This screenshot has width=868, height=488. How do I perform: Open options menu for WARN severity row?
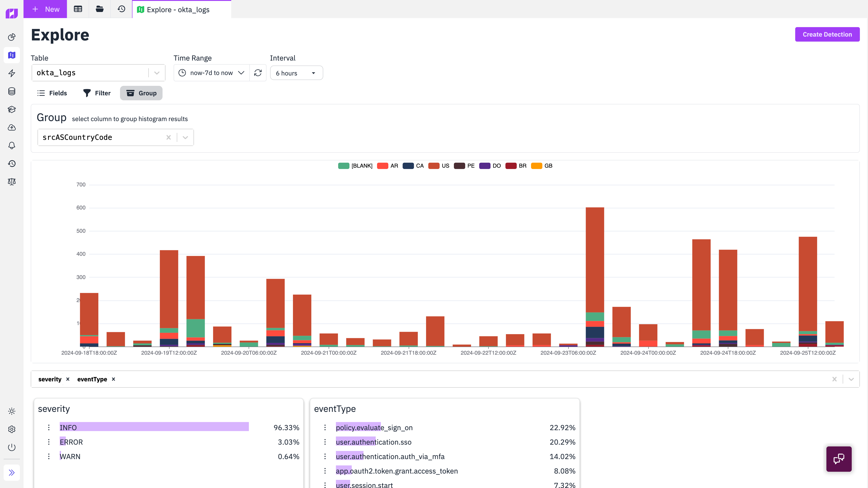click(49, 457)
